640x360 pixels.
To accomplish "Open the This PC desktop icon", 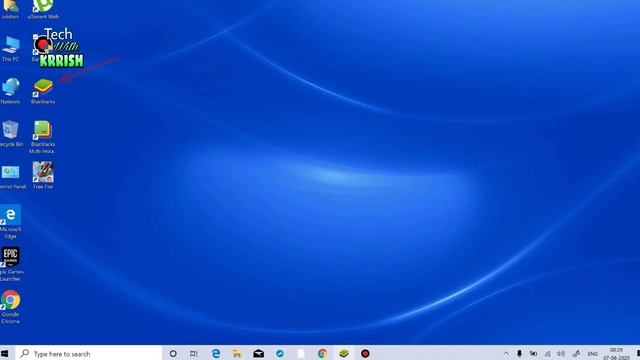I will 11,49.
